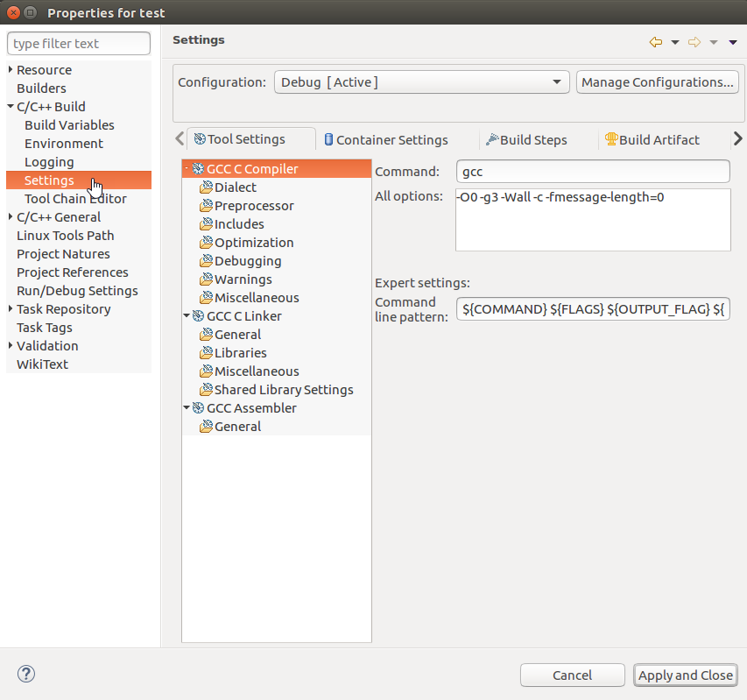
Task: Select General under GCC C Linker
Action: [237, 335]
